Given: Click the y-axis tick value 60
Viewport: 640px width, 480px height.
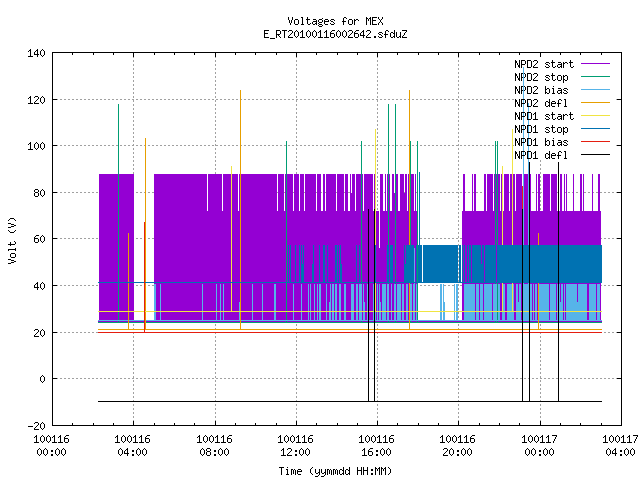Looking at the screenshot, I should tap(40, 239).
